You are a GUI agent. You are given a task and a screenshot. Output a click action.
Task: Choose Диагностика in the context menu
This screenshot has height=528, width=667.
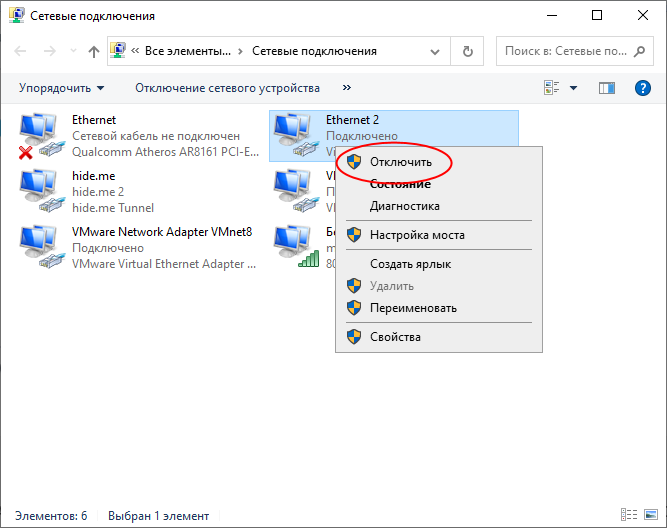439,206
